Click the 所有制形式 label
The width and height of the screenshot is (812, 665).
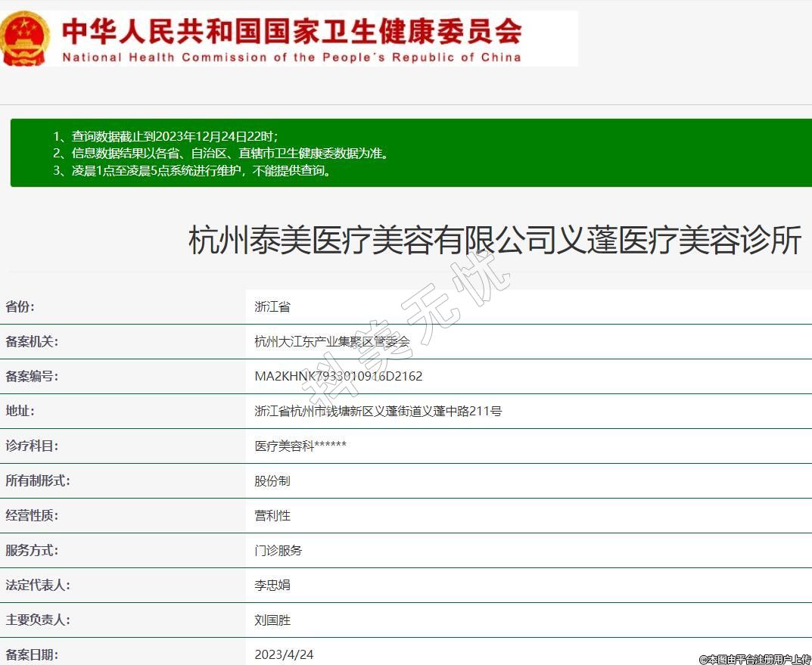click(38, 481)
